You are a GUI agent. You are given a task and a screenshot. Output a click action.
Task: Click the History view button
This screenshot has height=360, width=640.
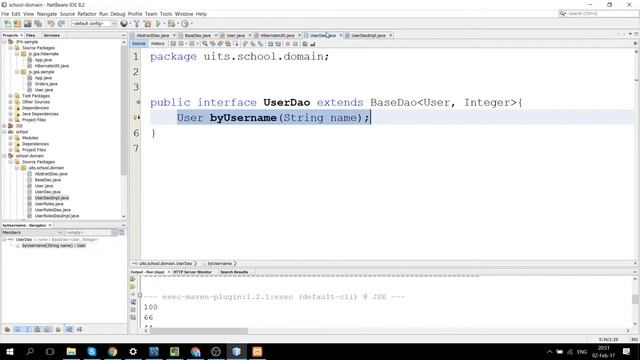pyautogui.click(x=158, y=44)
